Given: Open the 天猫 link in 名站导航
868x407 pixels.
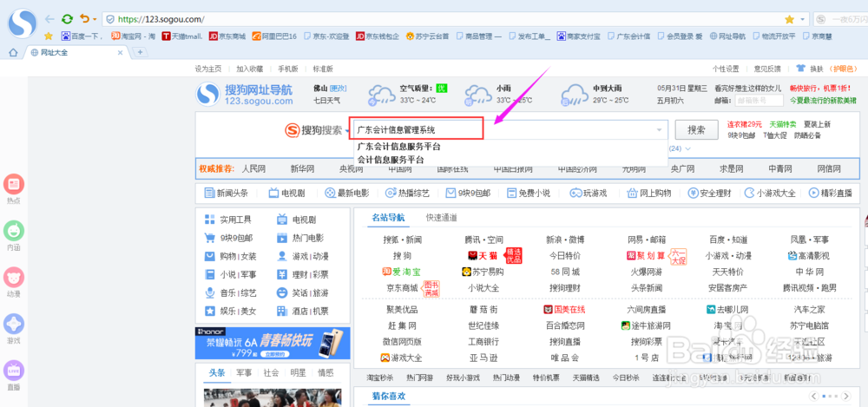Looking at the screenshot, I should pyautogui.click(x=483, y=256).
